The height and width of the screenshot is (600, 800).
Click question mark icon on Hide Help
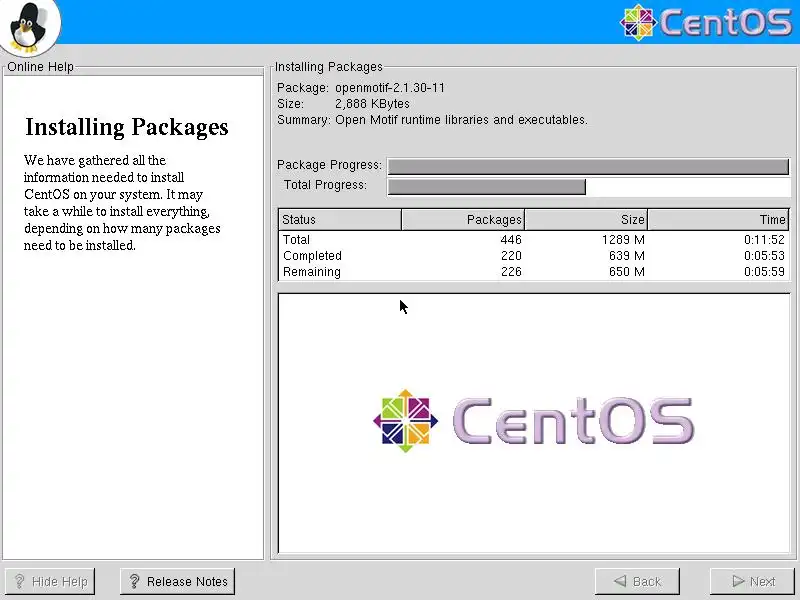click(x=19, y=581)
